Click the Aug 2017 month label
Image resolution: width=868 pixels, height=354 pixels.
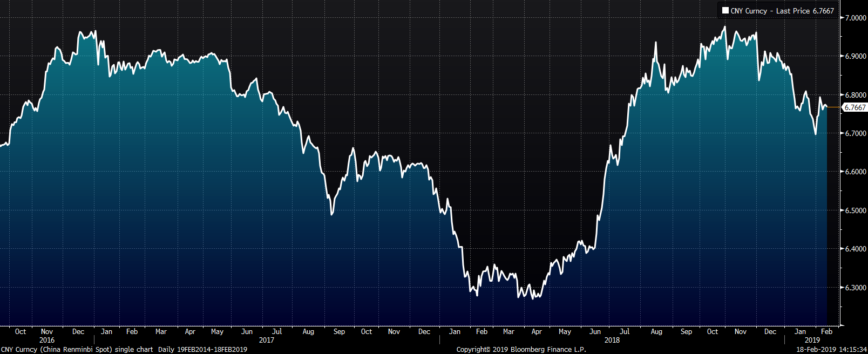[x=308, y=331]
